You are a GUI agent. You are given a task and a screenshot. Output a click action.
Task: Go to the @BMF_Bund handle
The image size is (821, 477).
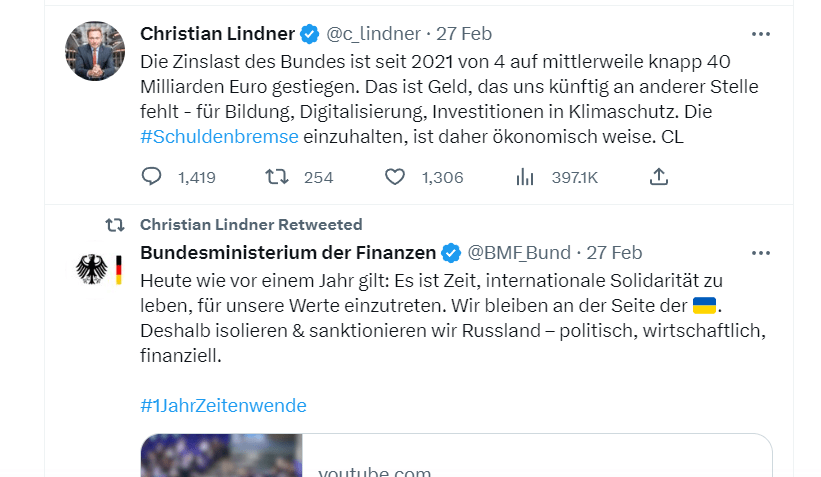pos(519,252)
